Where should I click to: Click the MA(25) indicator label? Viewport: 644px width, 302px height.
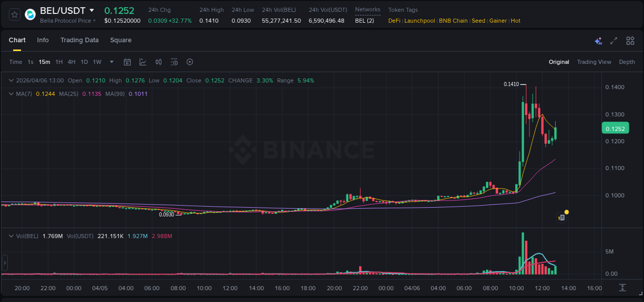(x=69, y=94)
